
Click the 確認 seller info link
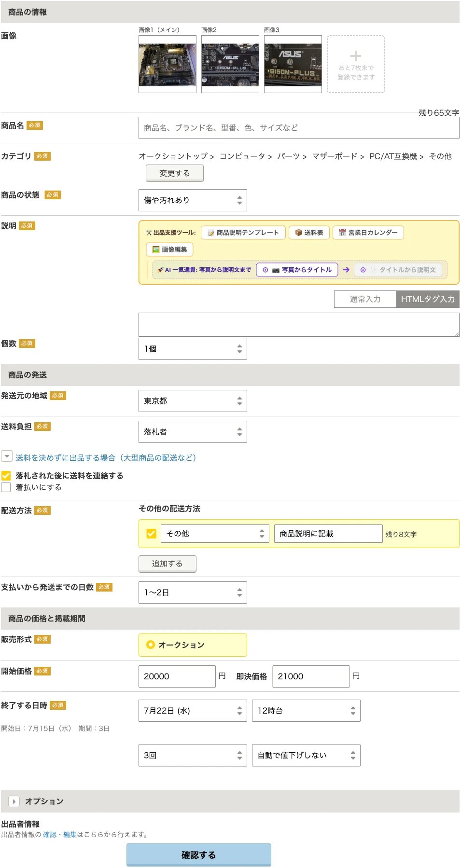(x=50, y=834)
